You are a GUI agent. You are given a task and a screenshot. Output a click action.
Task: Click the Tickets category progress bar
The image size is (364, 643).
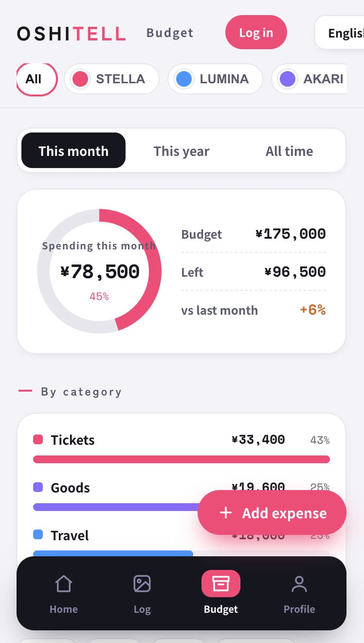(182, 459)
